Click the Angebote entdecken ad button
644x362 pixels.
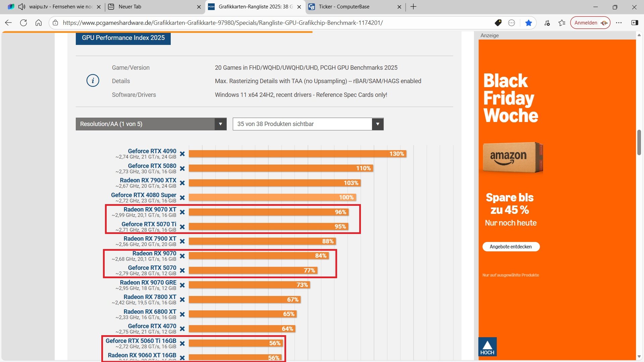click(x=511, y=247)
